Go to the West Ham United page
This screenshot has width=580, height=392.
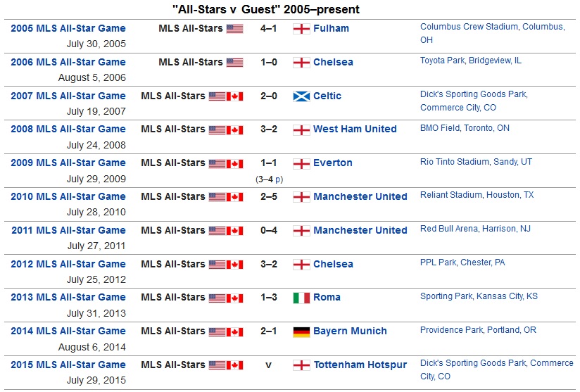355,129
